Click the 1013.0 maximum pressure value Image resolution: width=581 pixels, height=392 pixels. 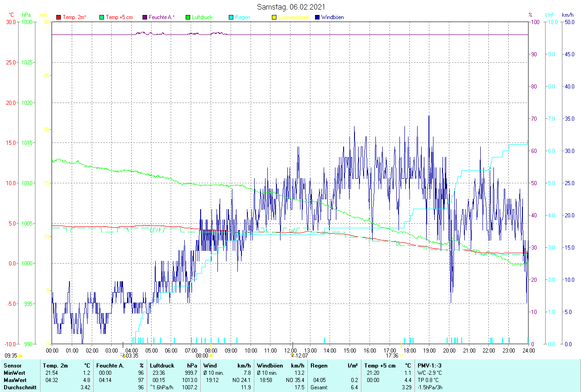(189, 380)
